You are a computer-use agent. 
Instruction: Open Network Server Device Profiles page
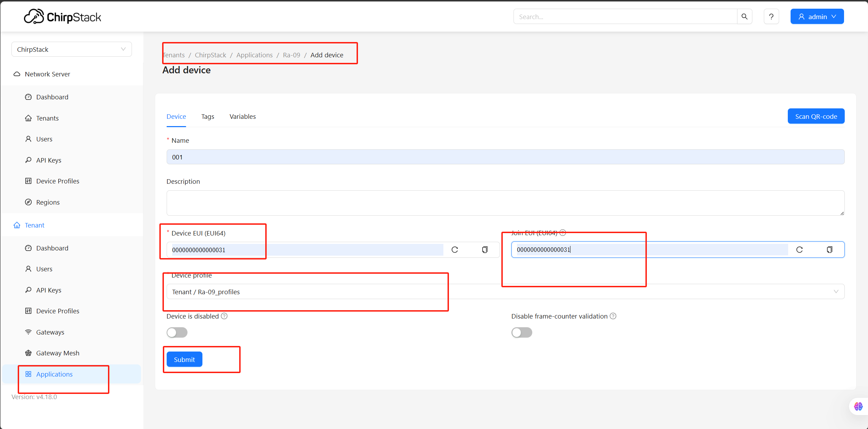tap(58, 181)
